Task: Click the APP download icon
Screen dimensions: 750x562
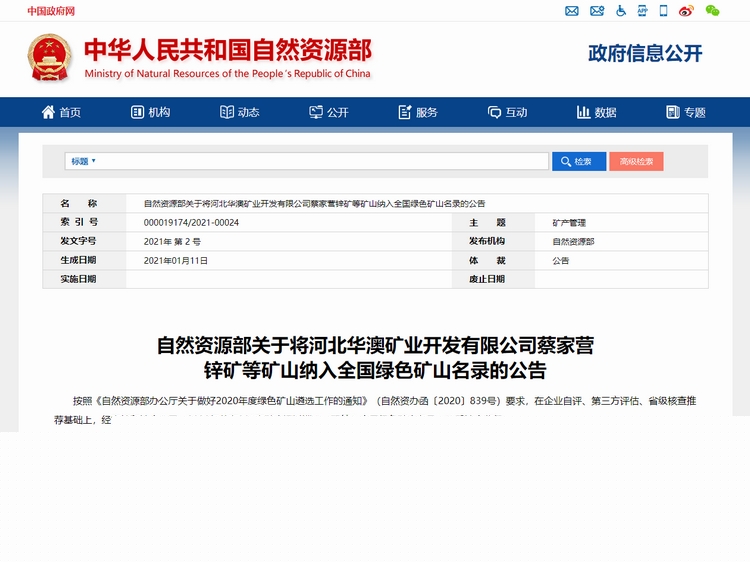Action: click(642, 11)
